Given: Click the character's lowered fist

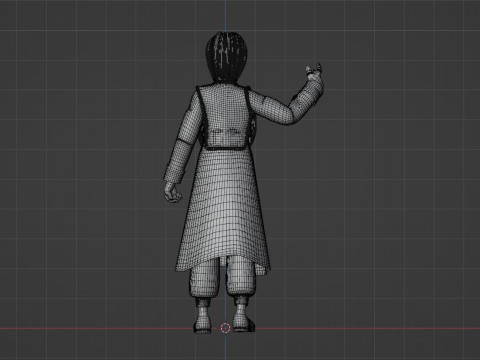Looking at the screenshot, I should pos(173,193).
